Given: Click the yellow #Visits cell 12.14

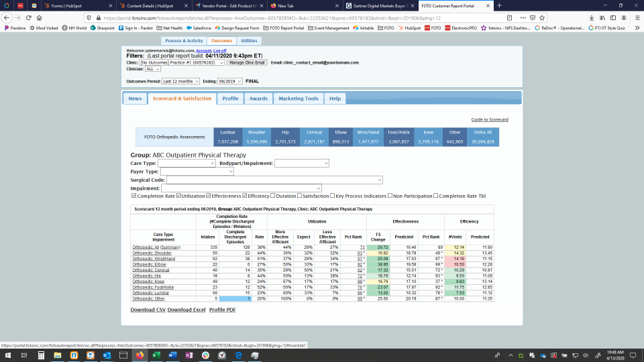Looking at the screenshot, I should (x=455, y=247).
